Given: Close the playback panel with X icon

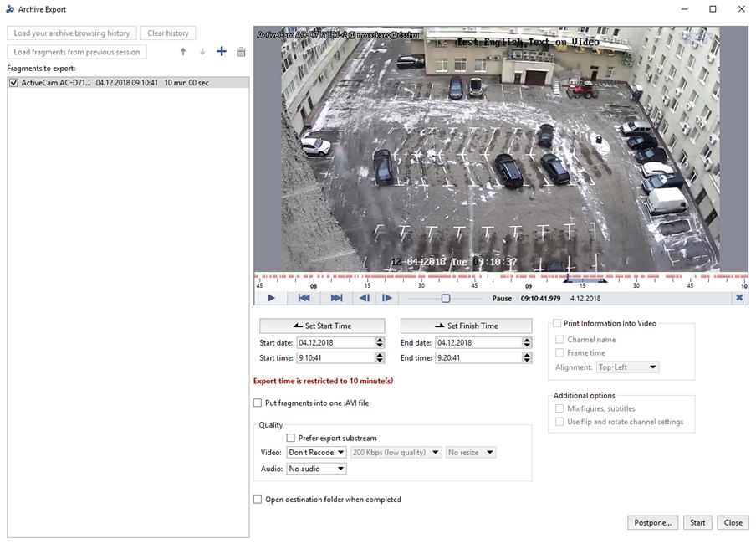Looking at the screenshot, I should pyautogui.click(x=739, y=298).
